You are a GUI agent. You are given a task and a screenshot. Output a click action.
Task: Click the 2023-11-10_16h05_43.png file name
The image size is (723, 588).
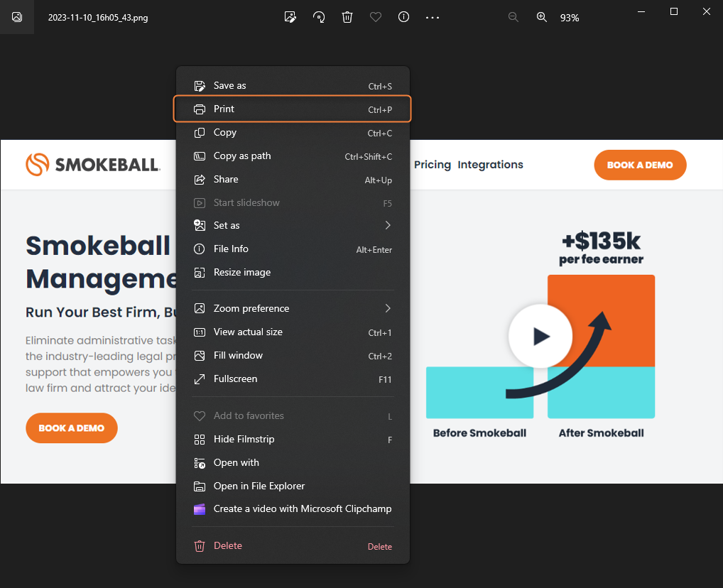tap(98, 18)
